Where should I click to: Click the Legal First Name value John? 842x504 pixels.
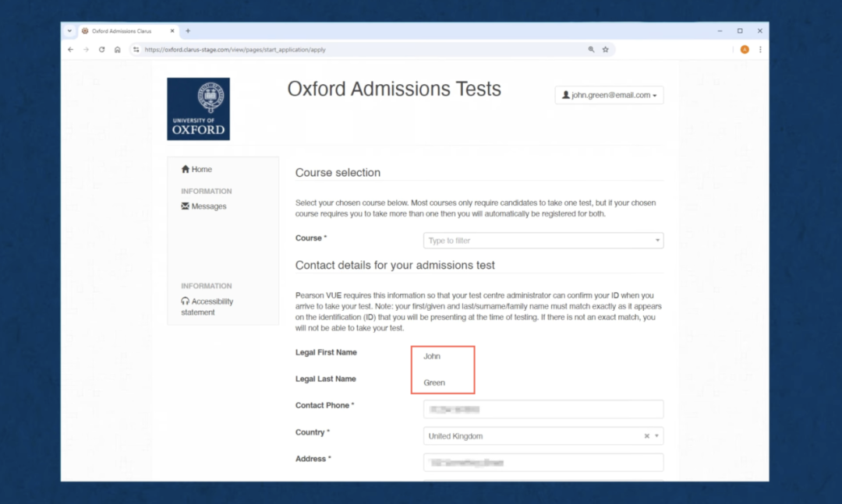tap(432, 356)
